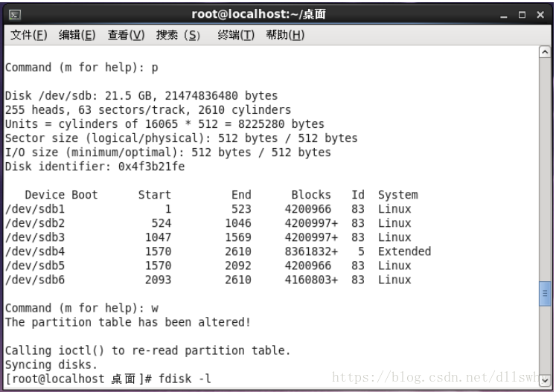The height and width of the screenshot is (392, 556).
Task: Click the 'Start' column header
Action: point(155,195)
